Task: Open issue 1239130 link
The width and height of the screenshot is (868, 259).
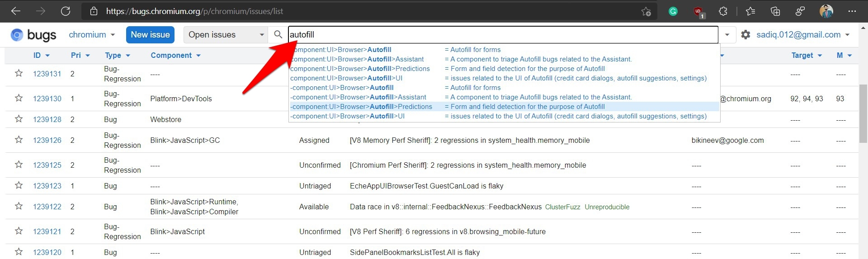Action: pyautogui.click(x=47, y=99)
